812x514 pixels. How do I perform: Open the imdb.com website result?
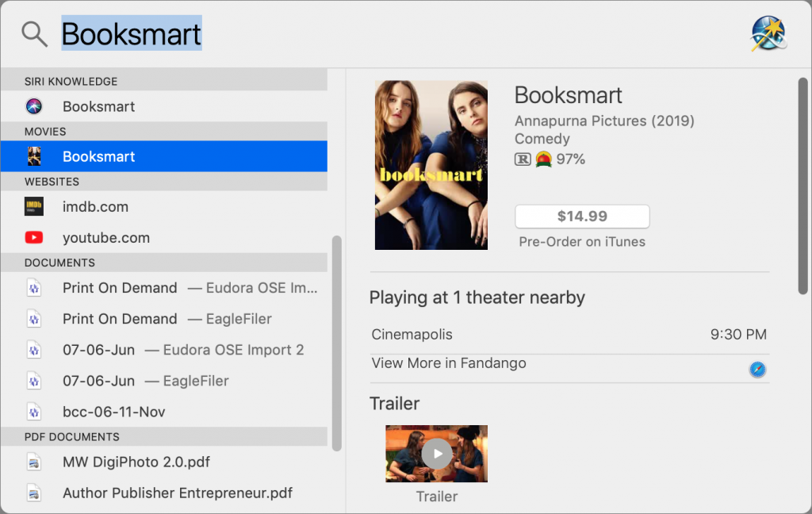164,206
